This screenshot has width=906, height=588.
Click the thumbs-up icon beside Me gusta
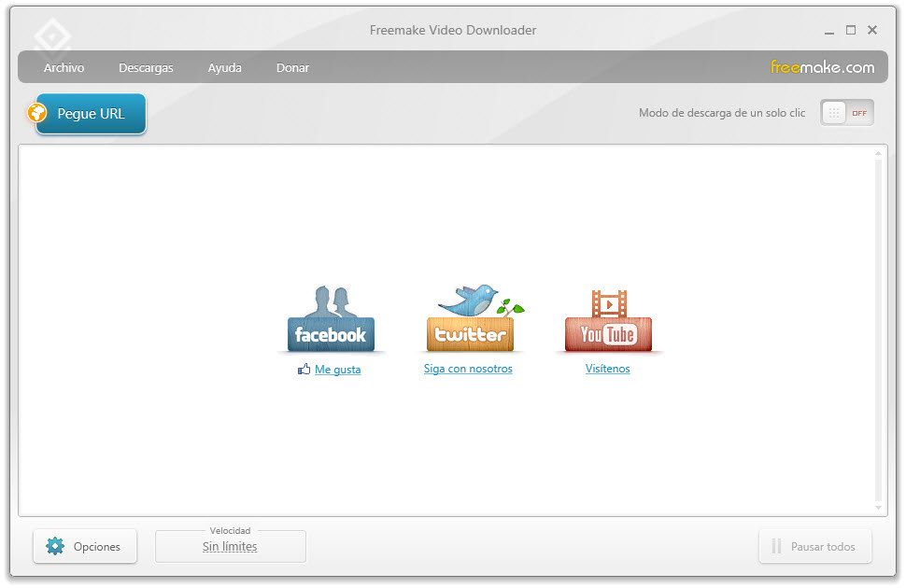(304, 369)
